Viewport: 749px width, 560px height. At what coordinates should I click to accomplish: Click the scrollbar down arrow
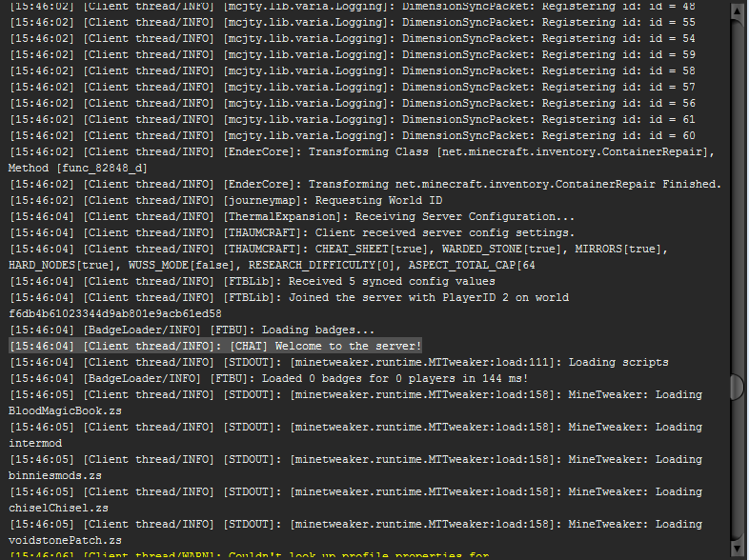pyautogui.click(x=736, y=550)
